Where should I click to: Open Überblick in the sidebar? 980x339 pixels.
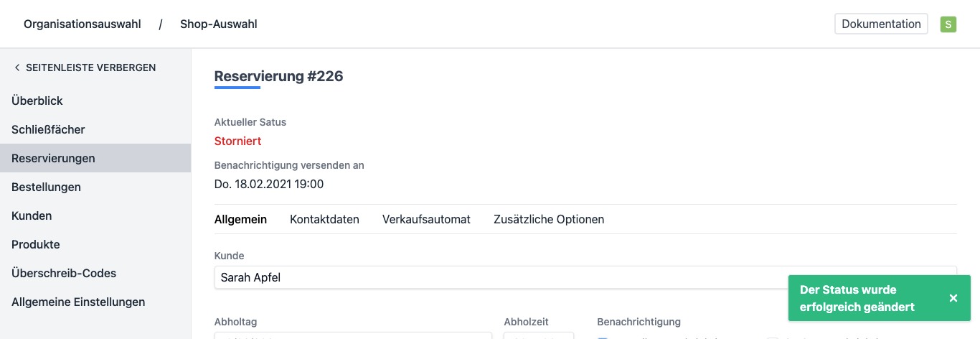pyautogui.click(x=37, y=101)
